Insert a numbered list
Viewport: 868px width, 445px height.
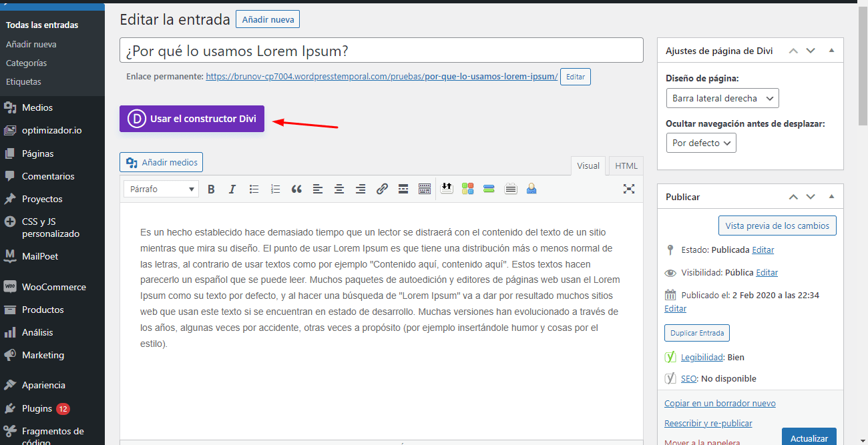coord(275,189)
